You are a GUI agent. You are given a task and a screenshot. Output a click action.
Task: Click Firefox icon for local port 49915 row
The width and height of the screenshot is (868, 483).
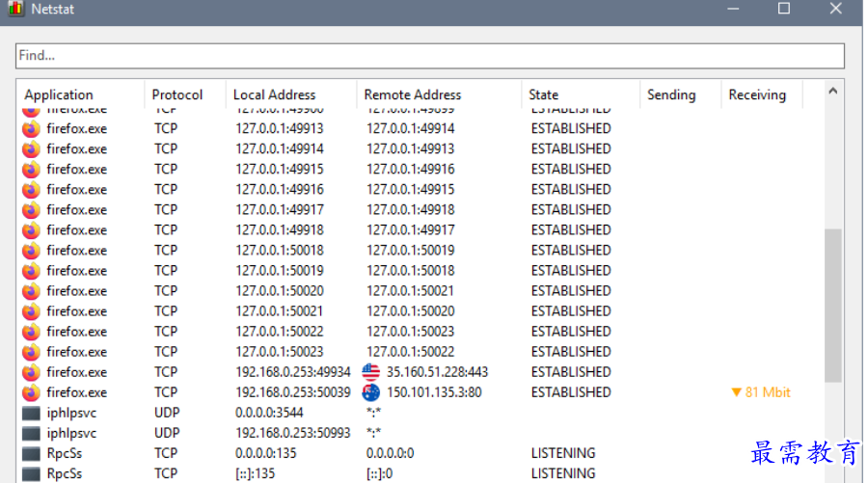(x=31, y=170)
